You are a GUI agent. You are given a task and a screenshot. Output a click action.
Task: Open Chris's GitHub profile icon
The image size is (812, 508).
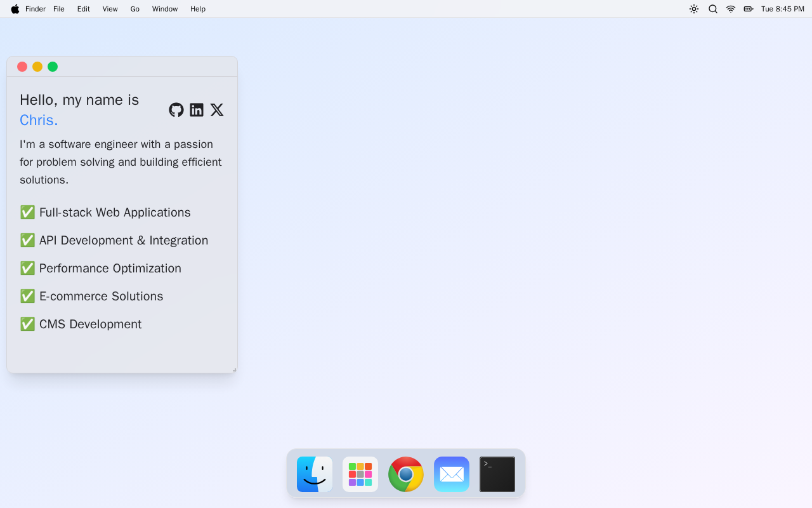pyautogui.click(x=176, y=110)
